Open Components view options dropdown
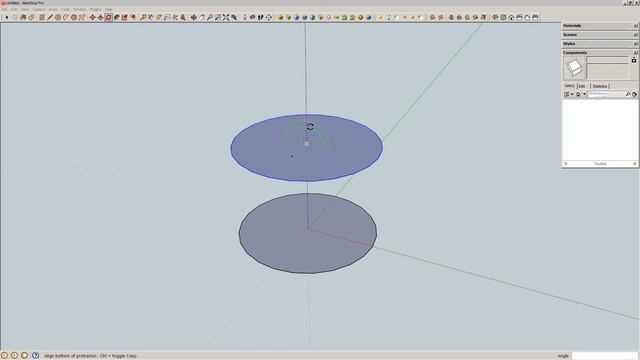The height and width of the screenshot is (360, 640). 569,94
